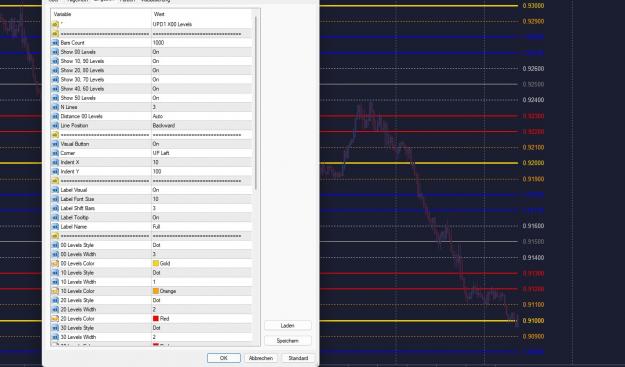Open the Dot value of 20 Levels Style

click(156, 300)
